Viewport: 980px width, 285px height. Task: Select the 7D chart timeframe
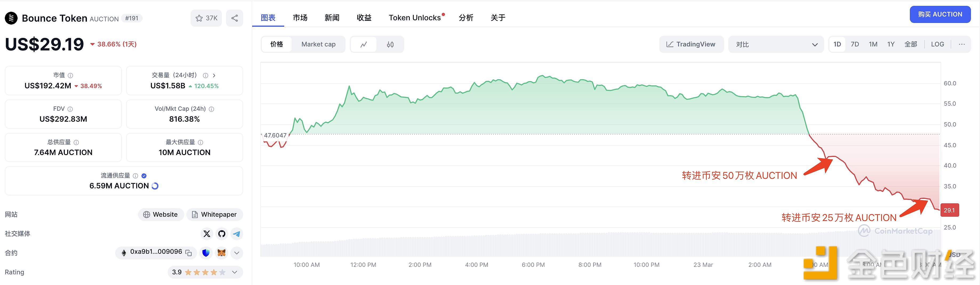click(855, 44)
